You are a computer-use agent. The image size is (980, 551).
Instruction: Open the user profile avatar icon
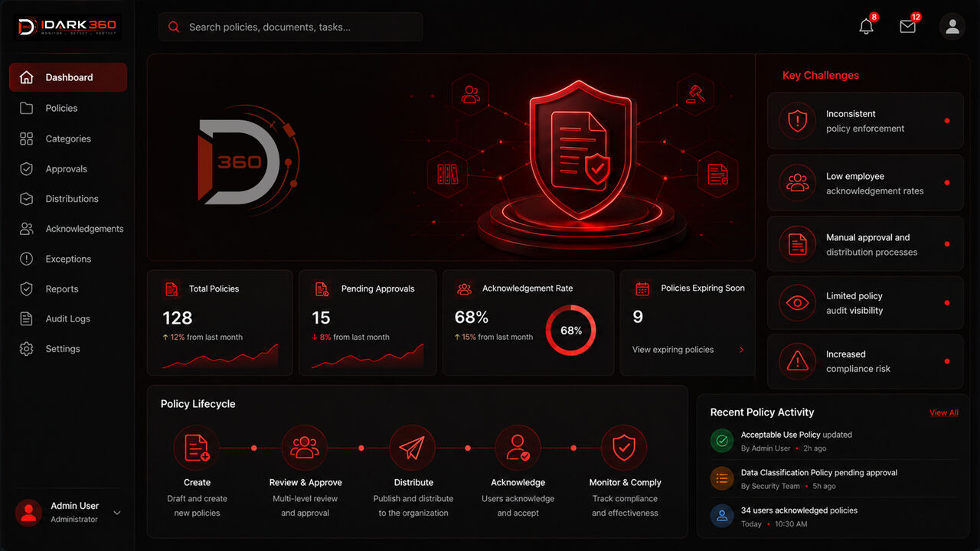952,27
